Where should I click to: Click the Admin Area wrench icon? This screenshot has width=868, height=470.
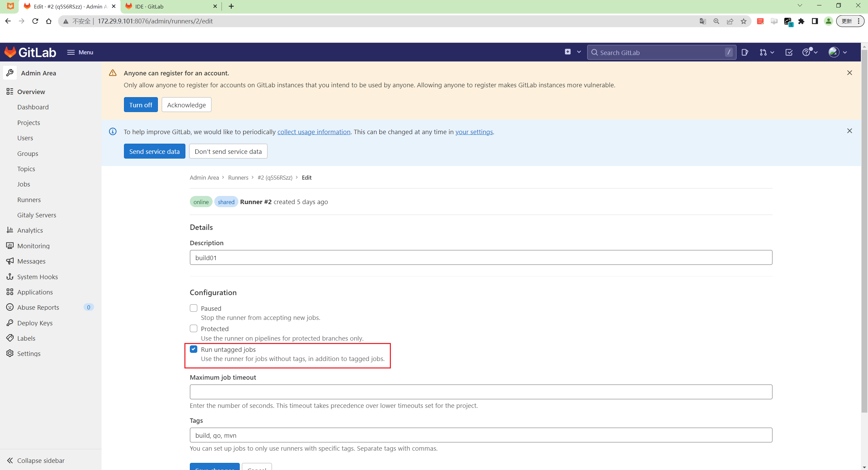click(x=10, y=73)
